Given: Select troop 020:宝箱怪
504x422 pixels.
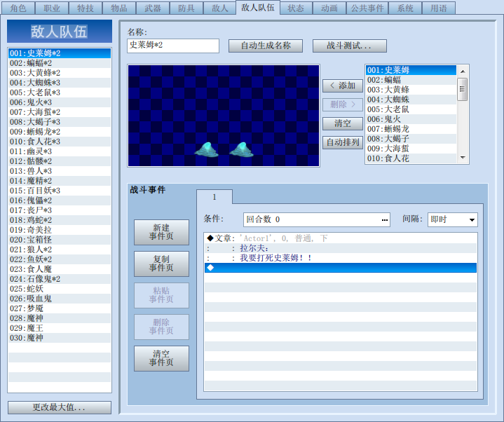Looking at the screenshot, I should tap(60, 240).
